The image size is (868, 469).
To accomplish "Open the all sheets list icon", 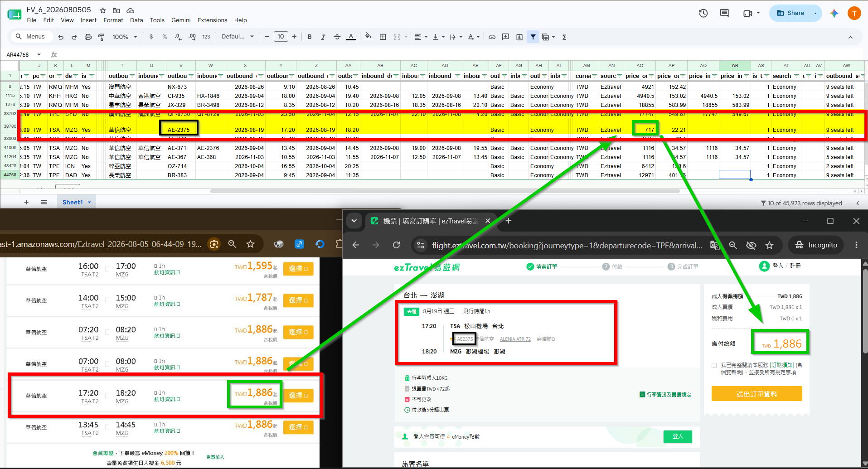I will (x=44, y=203).
